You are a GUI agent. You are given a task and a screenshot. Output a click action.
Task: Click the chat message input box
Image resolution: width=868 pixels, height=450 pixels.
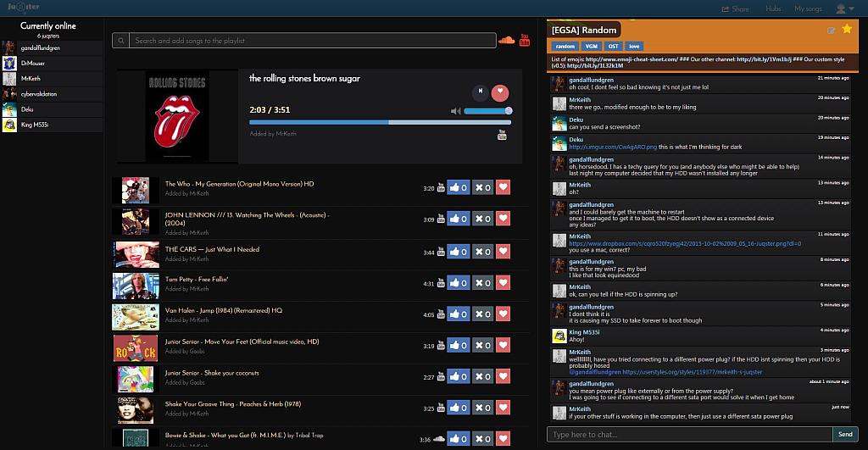pos(690,435)
